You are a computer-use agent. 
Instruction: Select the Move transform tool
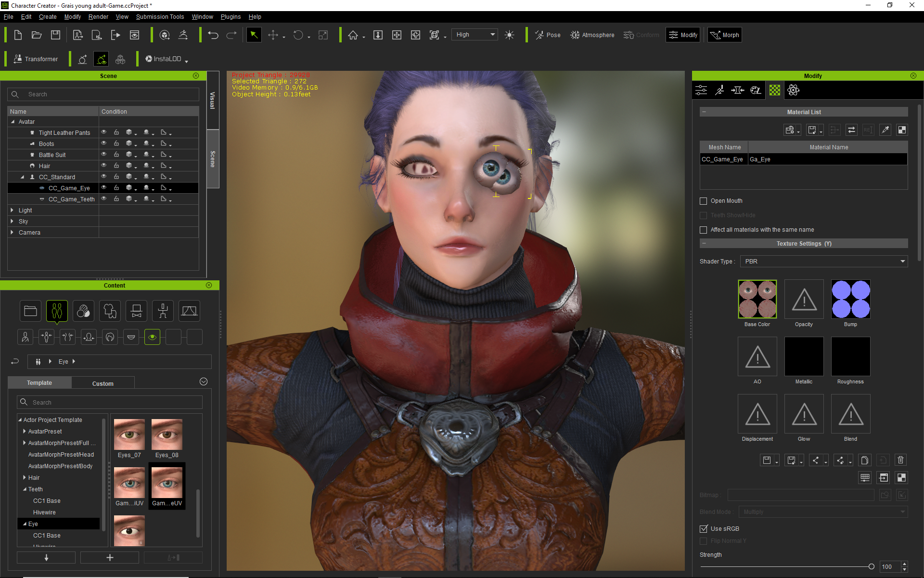[273, 35]
